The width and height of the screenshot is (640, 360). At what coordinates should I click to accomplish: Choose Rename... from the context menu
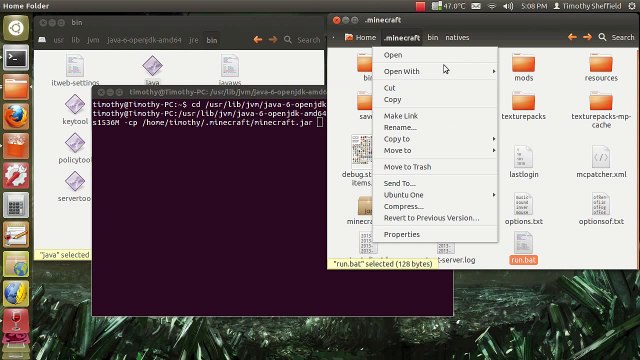tap(435, 127)
